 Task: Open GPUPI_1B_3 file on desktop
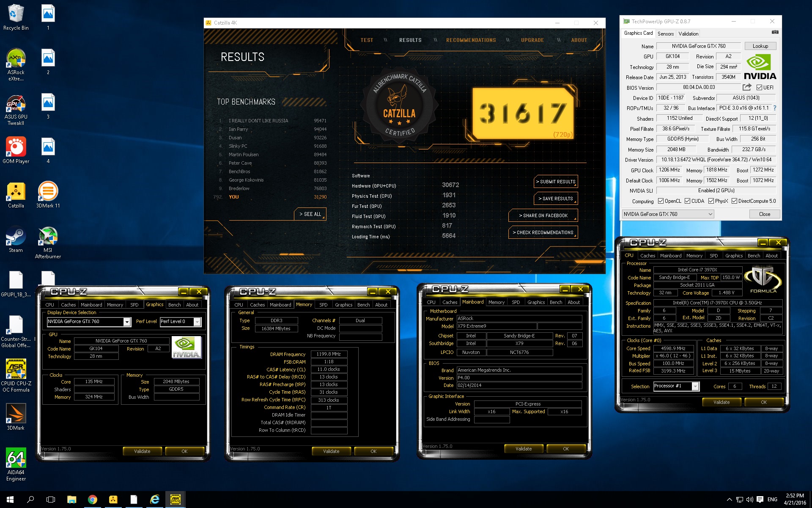(x=16, y=284)
